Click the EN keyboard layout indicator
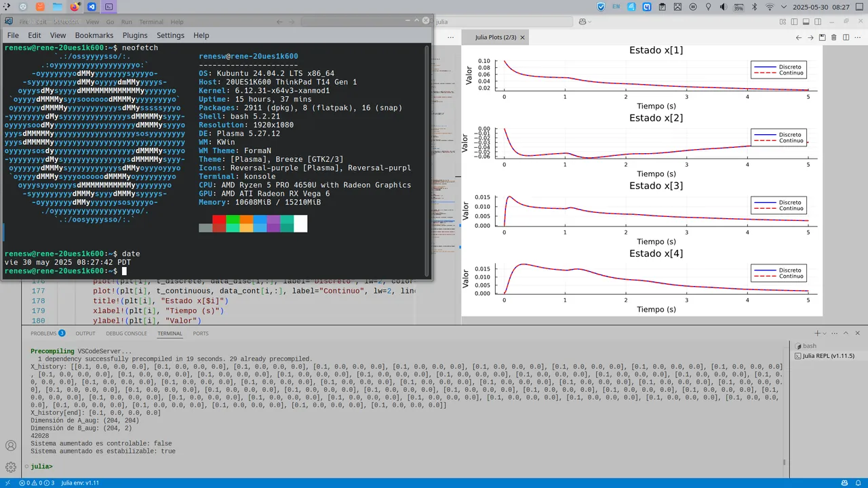Viewport: 868px width, 488px height. click(616, 7)
